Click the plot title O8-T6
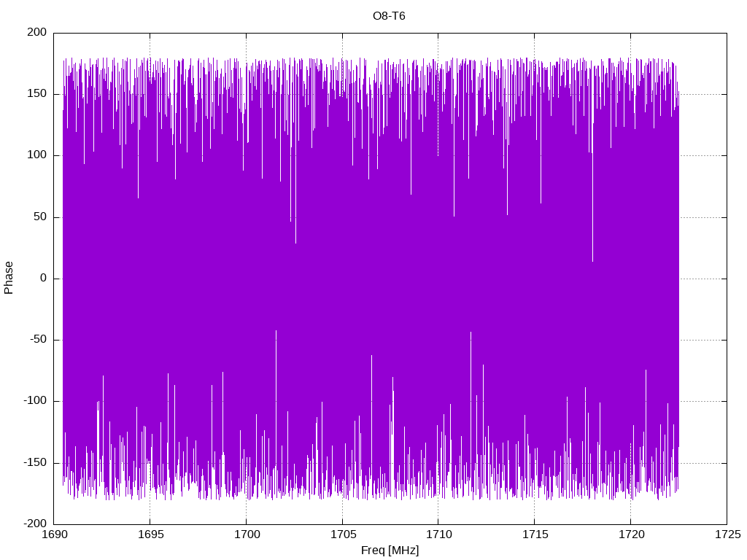This screenshot has width=747, height=560. pos(389,16)
